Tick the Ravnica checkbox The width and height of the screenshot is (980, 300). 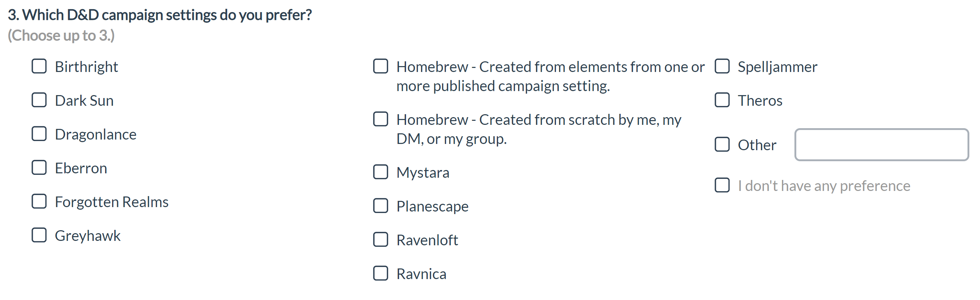(x=380, y=274)
